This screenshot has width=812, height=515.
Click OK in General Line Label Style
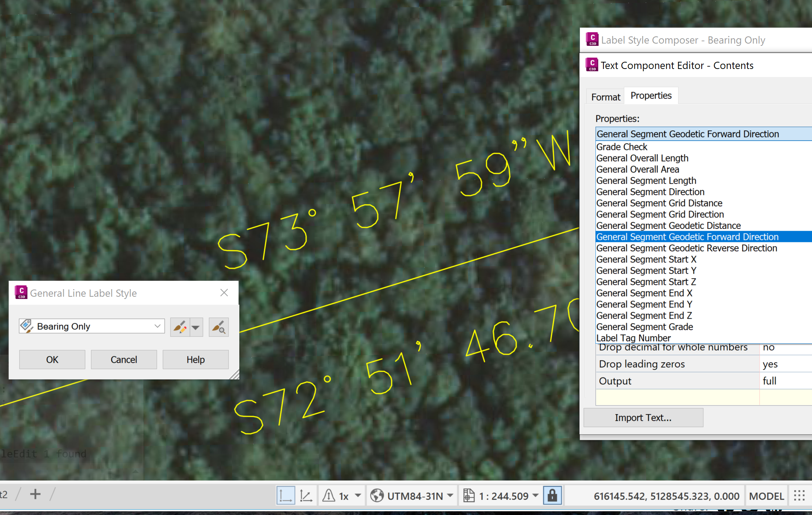tap(52, 360)
